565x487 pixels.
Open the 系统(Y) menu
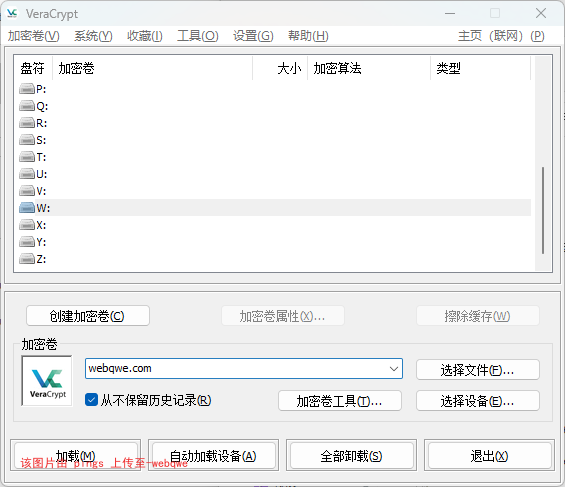(93, 36)
